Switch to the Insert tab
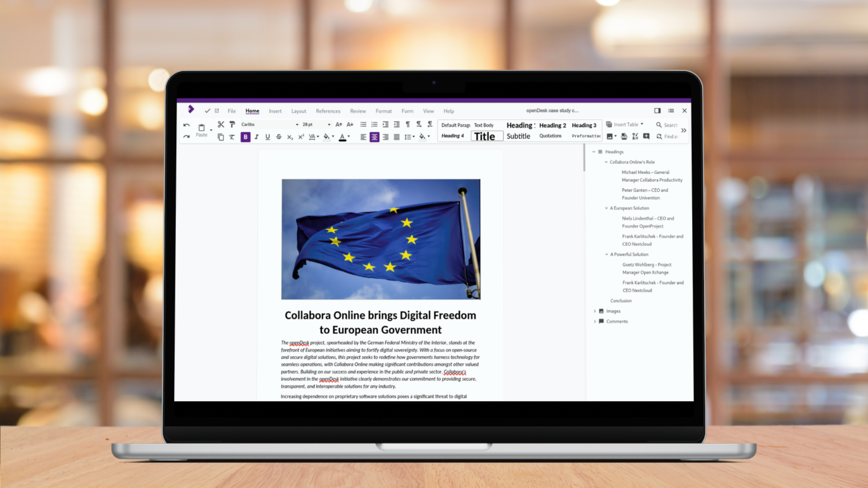868x488 pixels. [275, 111]
